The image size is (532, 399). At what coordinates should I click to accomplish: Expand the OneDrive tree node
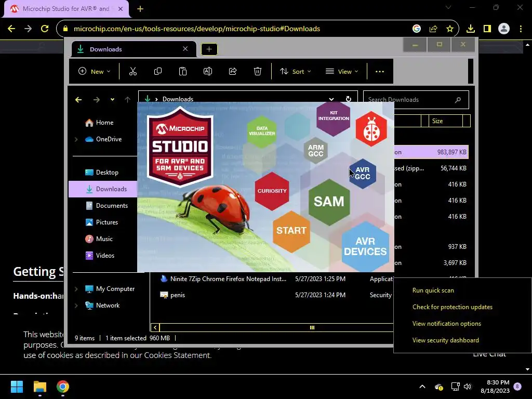[x=76, y=139]
